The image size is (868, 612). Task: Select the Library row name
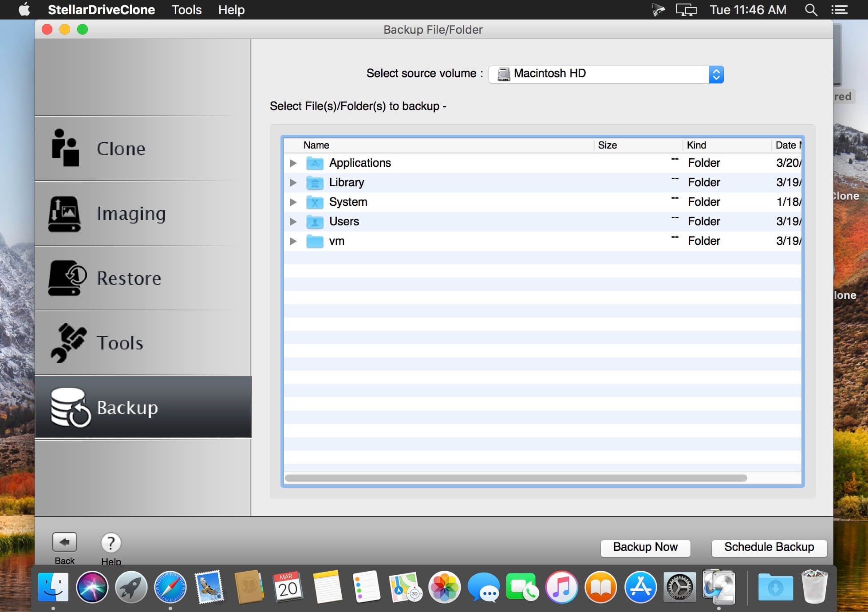(347, 182)
